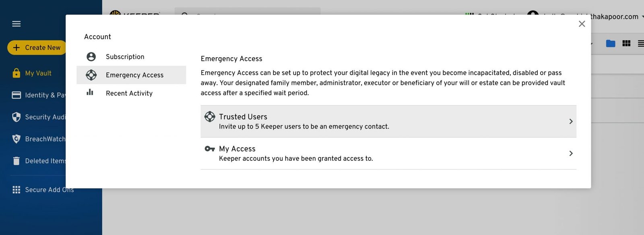Switch to the folder view icon
The height and width of the screenshot is (235, 644).
(610, 44)
